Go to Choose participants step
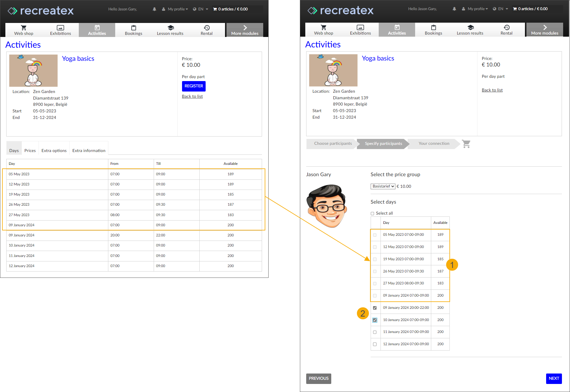This screenshot has height=392, width=570. (x=333, y=144)
